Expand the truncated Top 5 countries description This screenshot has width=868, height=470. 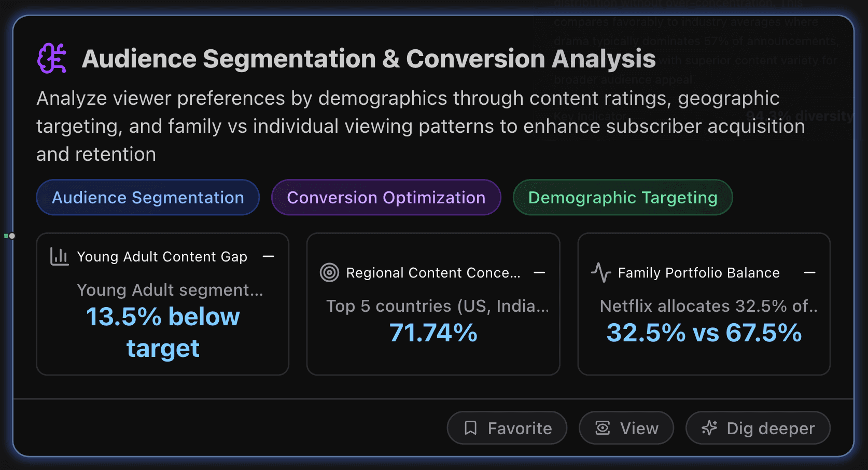coord(438,306)
